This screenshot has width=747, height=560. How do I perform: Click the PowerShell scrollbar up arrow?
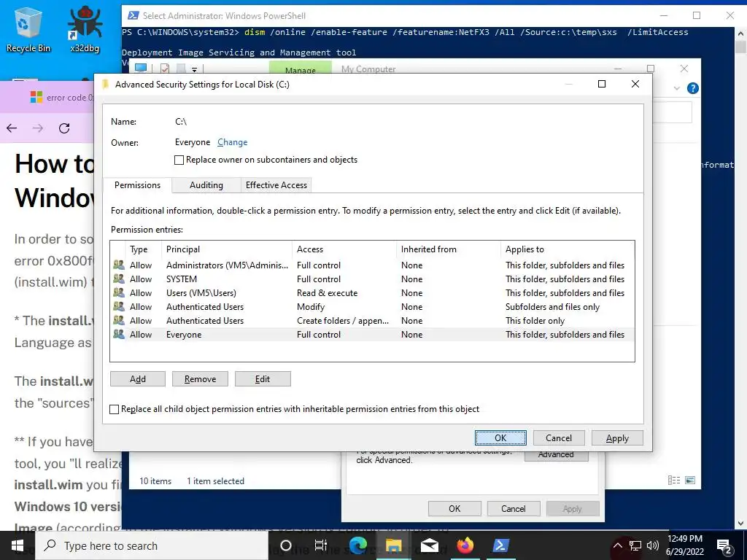pos(740,34)
